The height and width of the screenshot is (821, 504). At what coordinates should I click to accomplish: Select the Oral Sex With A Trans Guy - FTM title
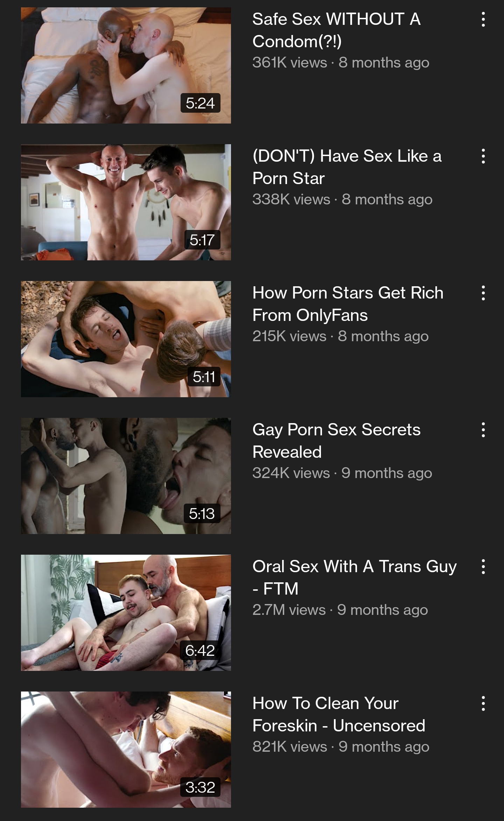coord(355,577)
